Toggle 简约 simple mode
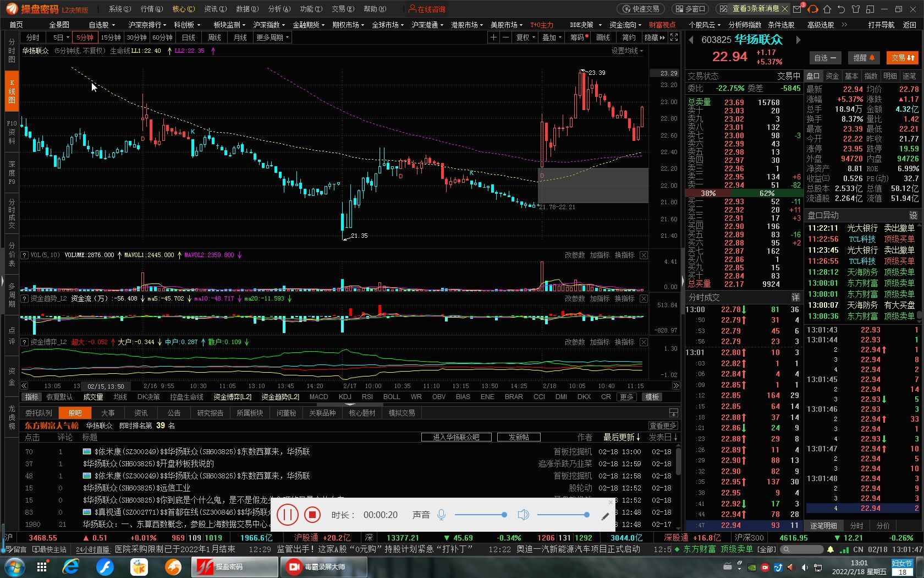The image size is (924, 578). (629, 37)
